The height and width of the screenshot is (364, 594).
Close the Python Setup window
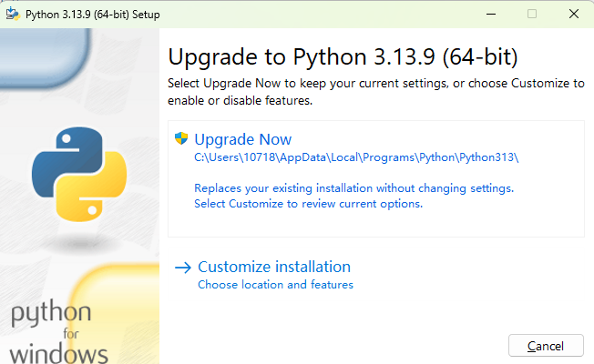[x=573, y=14]
